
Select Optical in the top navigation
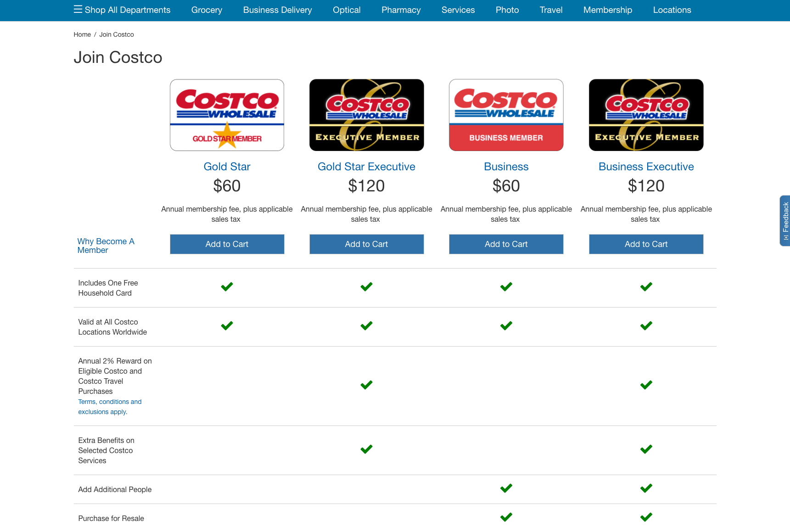point(347,10)
